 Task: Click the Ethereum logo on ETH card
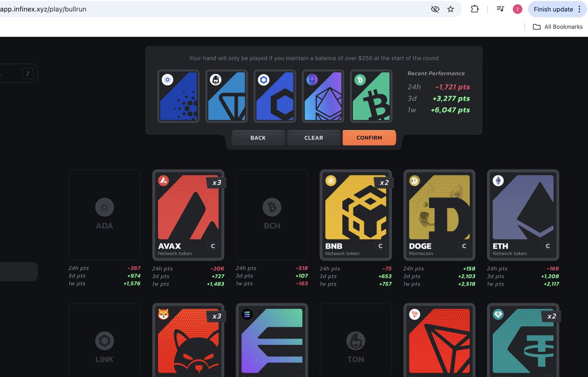click(x=498, y=181)
